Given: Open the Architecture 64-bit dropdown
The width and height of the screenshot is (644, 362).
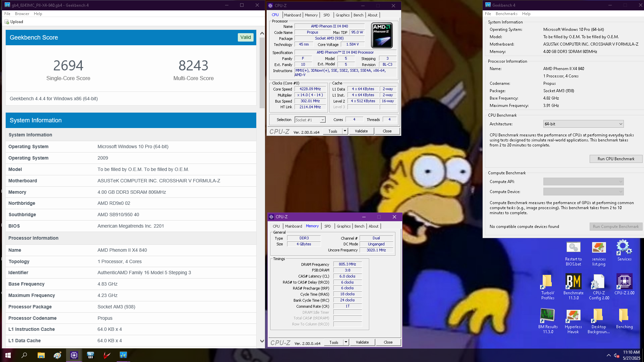Looking at the screenshot, I should point(583,124).
